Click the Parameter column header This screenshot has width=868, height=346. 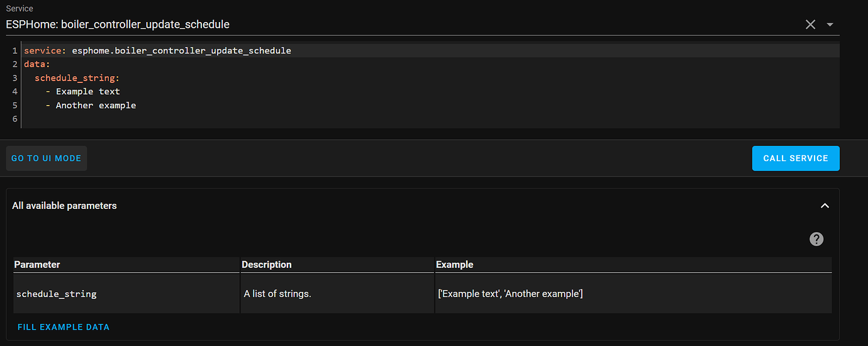(x=37, y=265)
